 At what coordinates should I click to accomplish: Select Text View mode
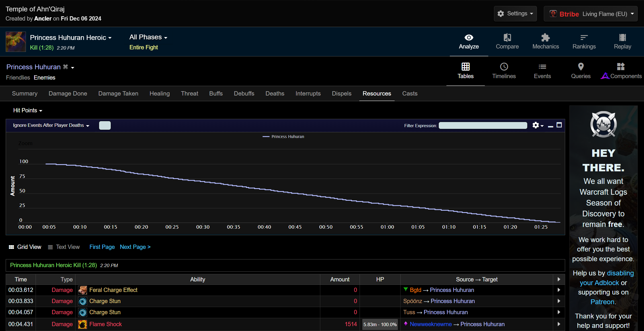64,247
